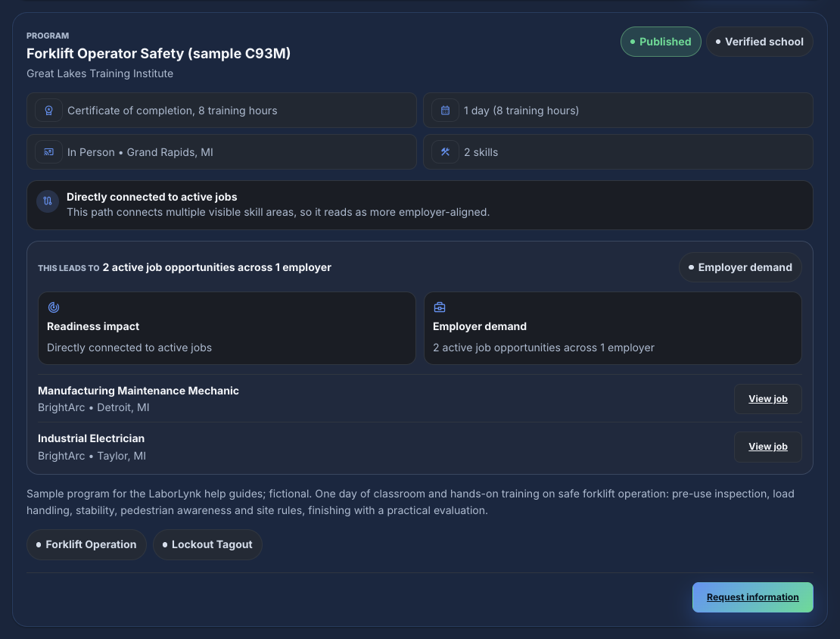Click the Published status badge

[x=661, y=42]
